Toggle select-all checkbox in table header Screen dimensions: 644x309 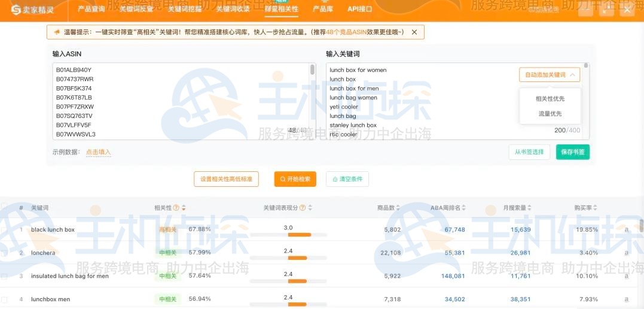tap(4, 206)
